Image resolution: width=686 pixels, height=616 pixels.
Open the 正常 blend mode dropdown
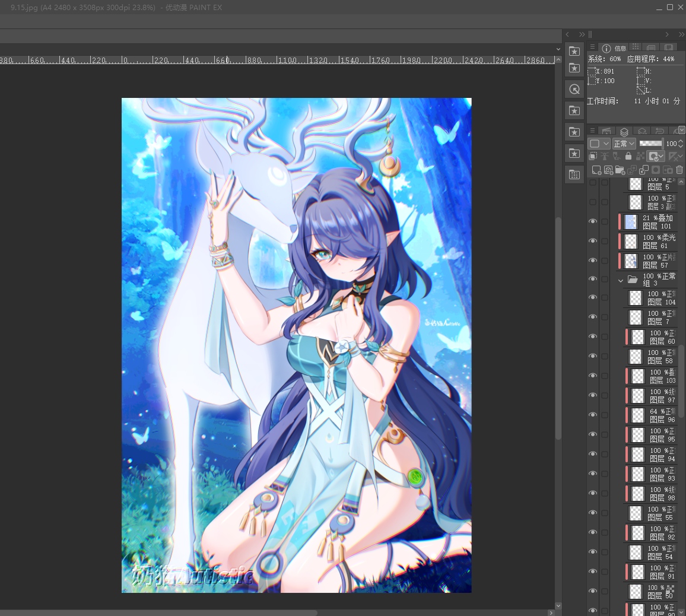click(x=624, y=144)
